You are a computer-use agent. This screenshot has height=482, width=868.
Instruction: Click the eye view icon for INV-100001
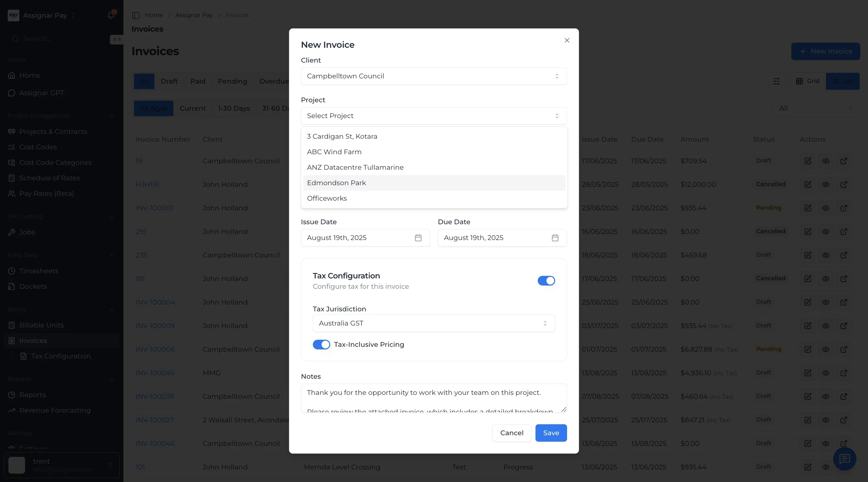pos(825,208)
